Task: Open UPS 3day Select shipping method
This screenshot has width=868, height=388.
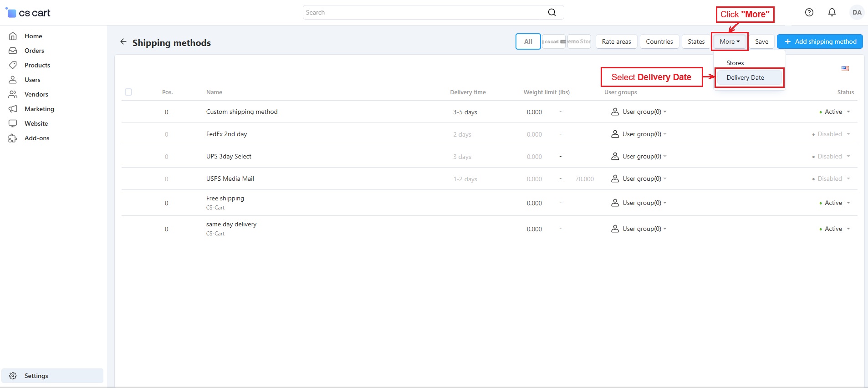Action: [229, 156]
